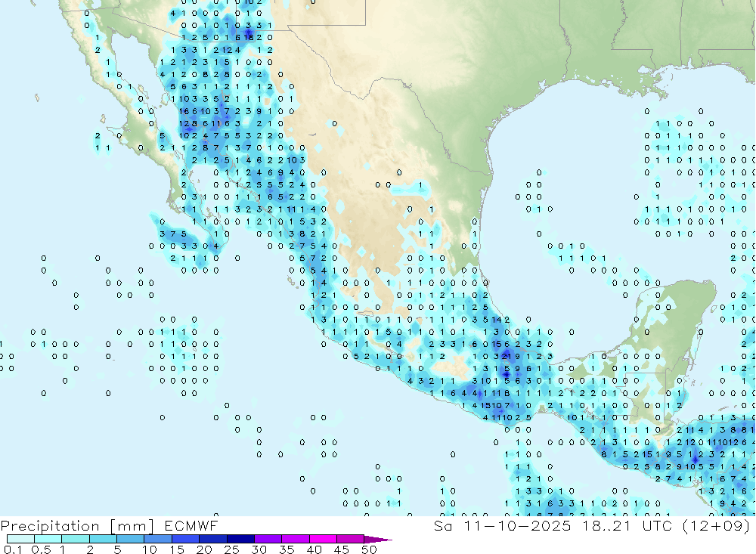This screenshot has width=756, height=554.
Task: Click the '[mm]' unit label
Action: [132, 526]
